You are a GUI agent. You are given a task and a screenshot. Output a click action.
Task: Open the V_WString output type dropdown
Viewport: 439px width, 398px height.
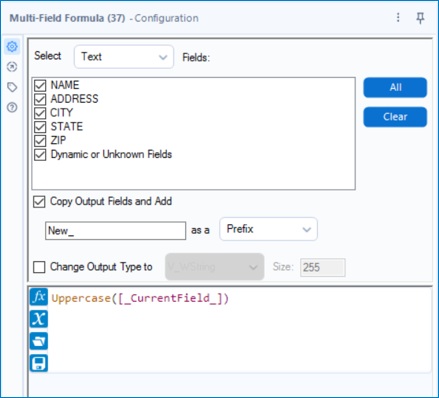coord(215,267)
